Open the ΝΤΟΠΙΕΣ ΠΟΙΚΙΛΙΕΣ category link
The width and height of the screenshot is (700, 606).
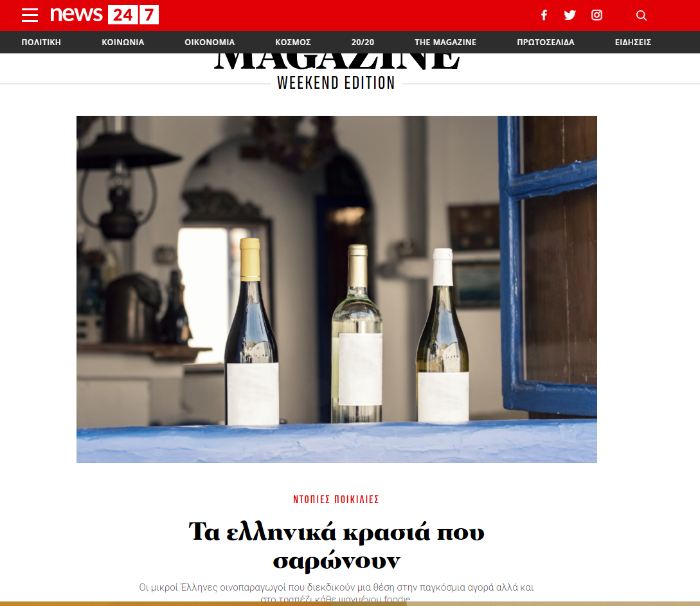click(336, 499)
